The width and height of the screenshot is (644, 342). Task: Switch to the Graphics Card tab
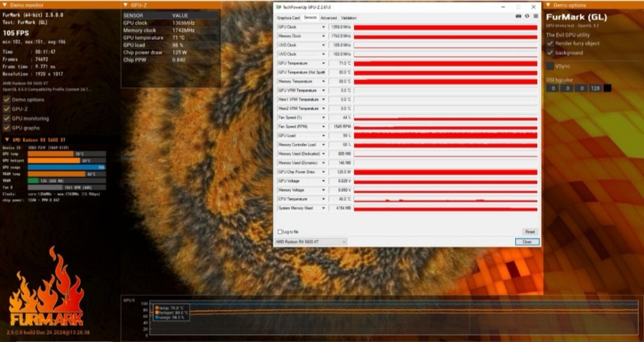click(x=288, y=18)
